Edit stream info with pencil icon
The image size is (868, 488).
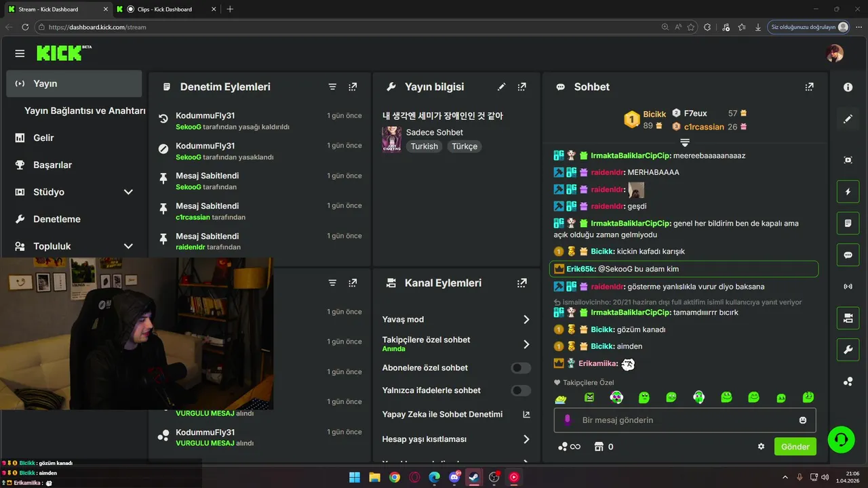[501, 87]
